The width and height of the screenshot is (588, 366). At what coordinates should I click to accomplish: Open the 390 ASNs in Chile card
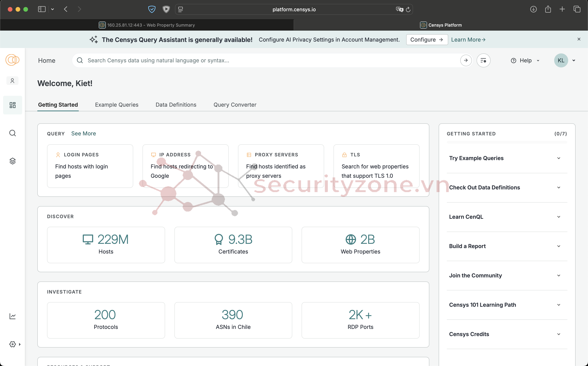[233, 320]
